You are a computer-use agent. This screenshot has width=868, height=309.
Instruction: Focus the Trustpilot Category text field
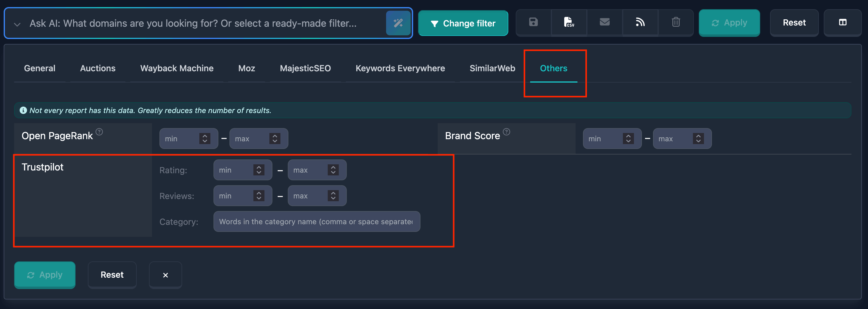pos(316,221)
